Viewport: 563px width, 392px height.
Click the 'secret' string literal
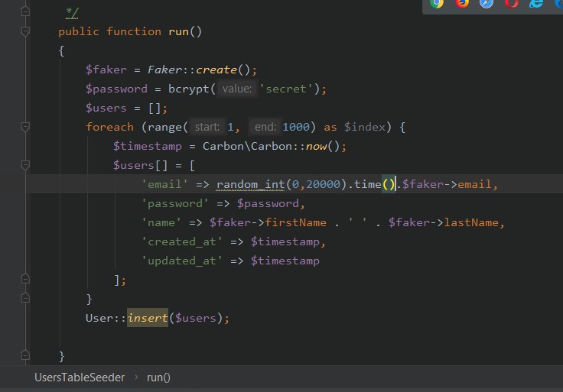pyautogui.click(x=286, y=89)
